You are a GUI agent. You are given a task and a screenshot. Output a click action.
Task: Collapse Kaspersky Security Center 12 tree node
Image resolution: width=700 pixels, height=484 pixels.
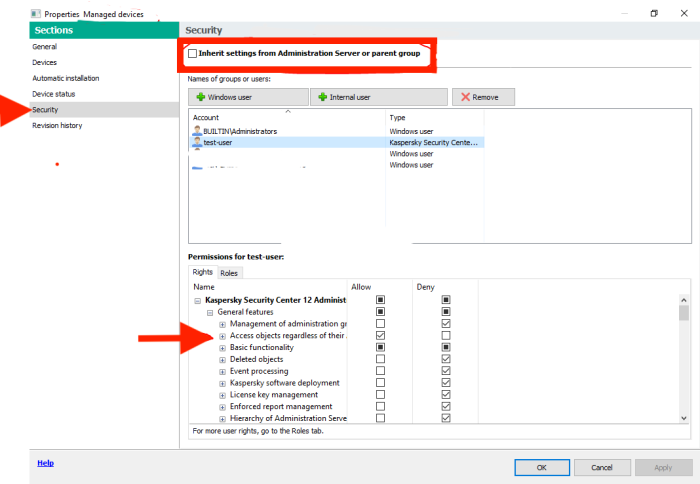pos(197,301)
